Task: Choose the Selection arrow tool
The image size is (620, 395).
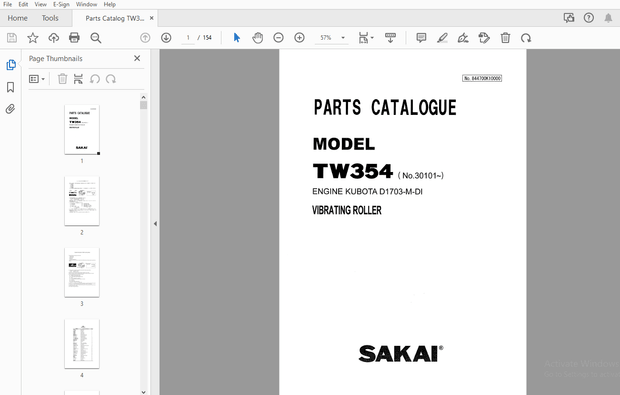Action: [237, 38]
